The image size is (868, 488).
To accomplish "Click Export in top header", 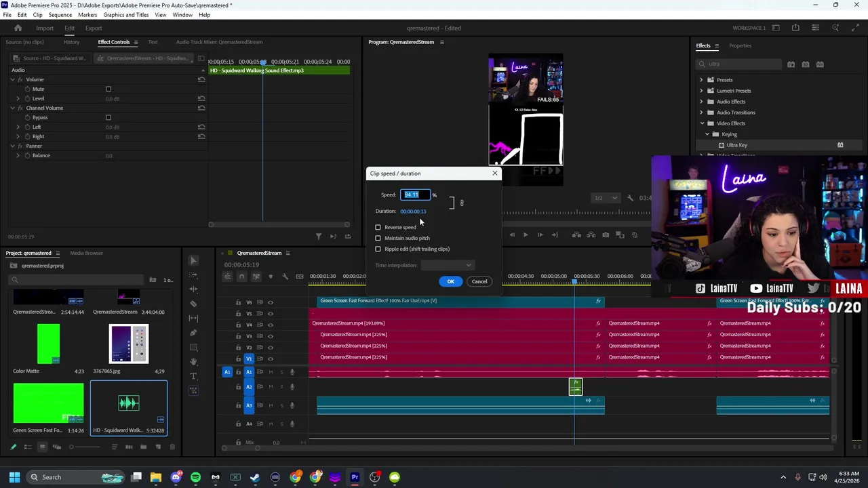I will click(x=94, y=28).
